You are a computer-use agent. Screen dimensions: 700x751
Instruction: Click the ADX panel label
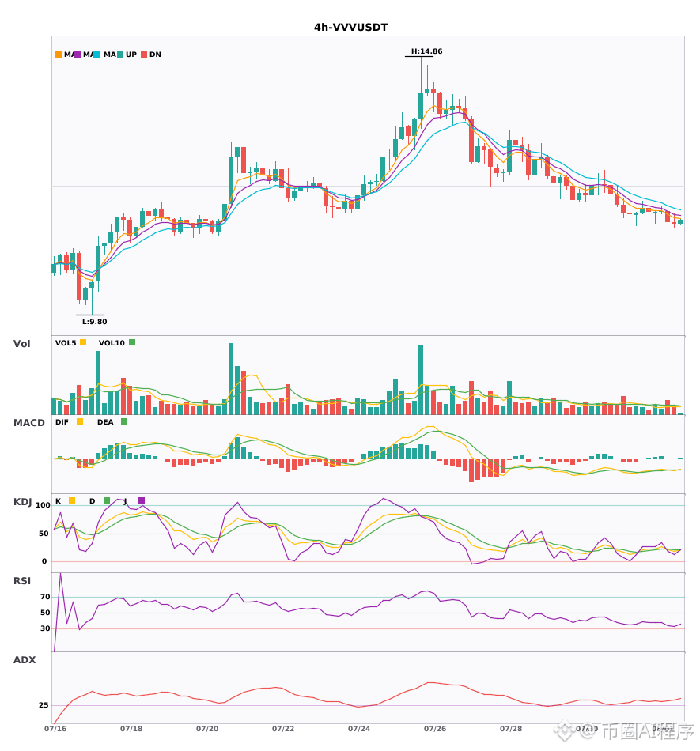(x=25, y=660)
